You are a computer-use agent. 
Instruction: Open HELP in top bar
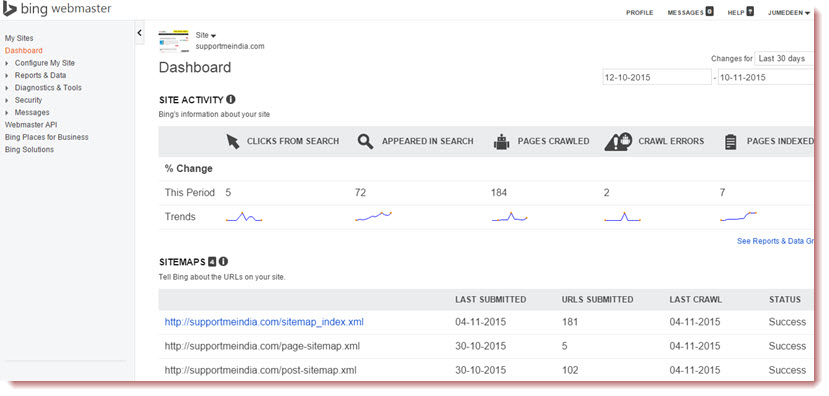736,13
